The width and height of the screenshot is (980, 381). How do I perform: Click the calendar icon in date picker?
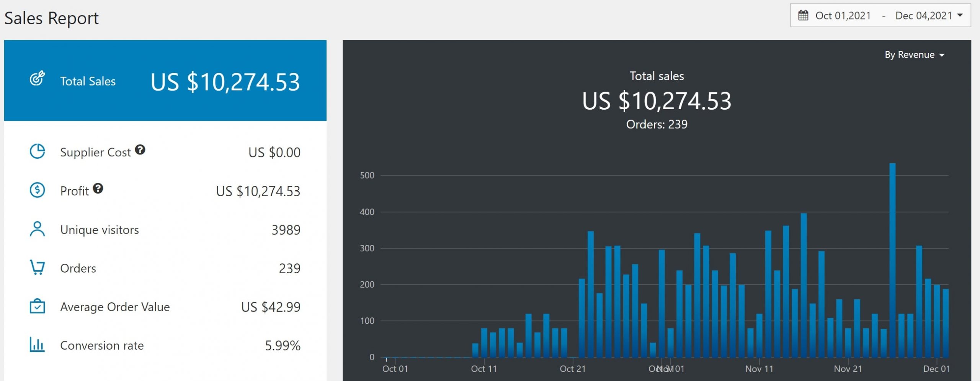(x=803, y=15)
